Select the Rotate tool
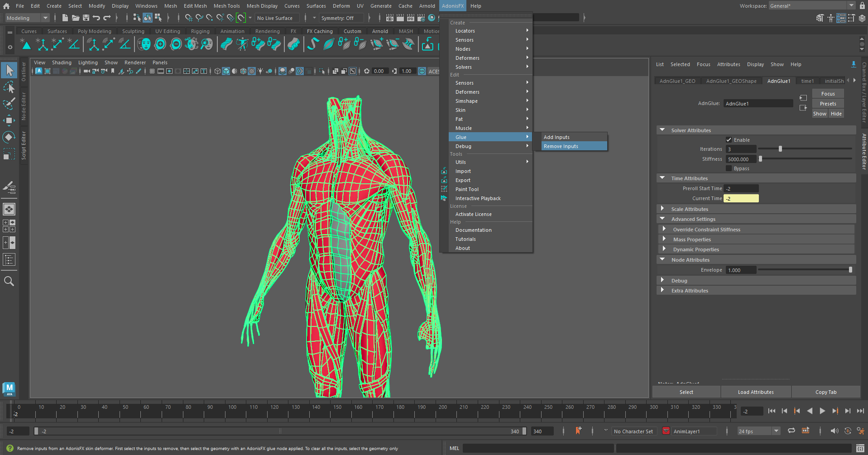Screen dimensions: 868x455 (x=9, y=137)
